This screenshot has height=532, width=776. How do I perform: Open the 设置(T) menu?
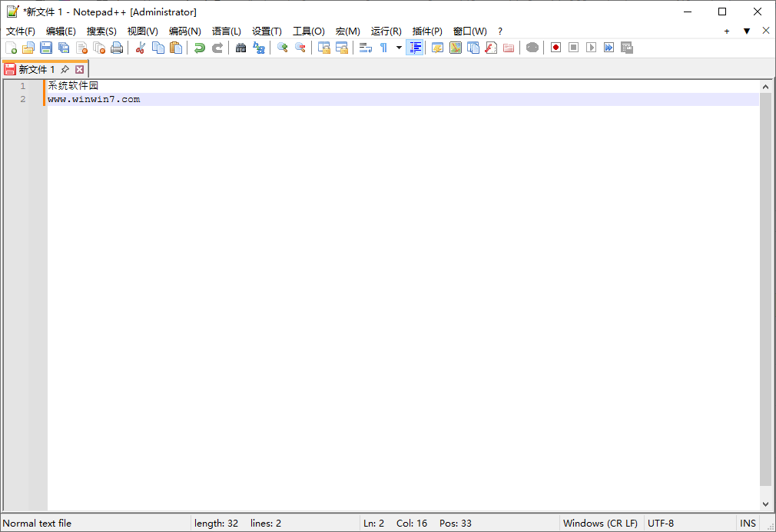[x=267, y=31]
